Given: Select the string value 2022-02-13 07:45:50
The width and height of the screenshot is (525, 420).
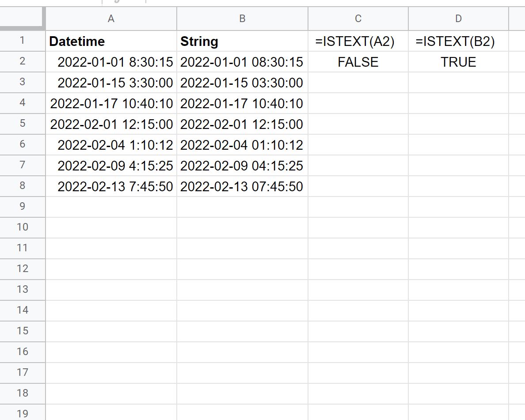Looking at the screenshot, I should click(242, 186).
